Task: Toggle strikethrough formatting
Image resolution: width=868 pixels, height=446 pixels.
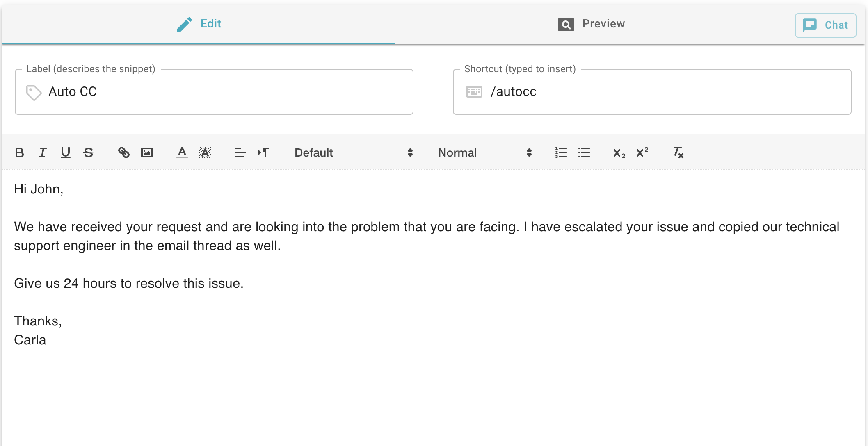Action: coord(89,153)
